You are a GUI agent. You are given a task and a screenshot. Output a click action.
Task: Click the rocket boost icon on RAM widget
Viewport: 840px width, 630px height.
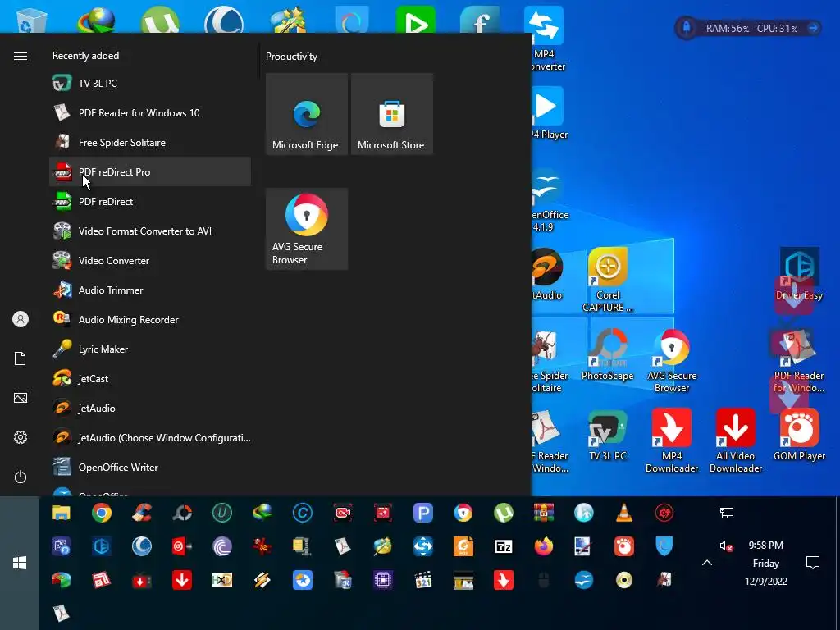click(x=687, y=28)
